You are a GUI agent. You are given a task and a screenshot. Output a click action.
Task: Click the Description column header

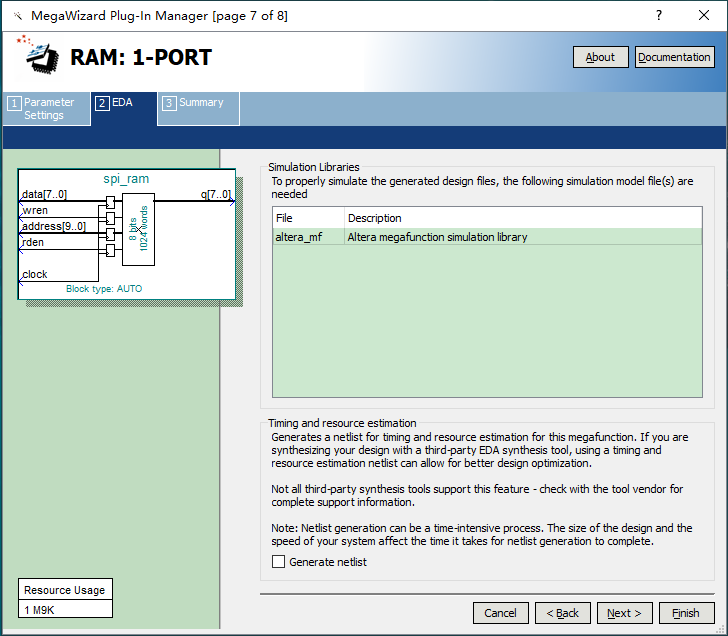click(x=374, y=218)
